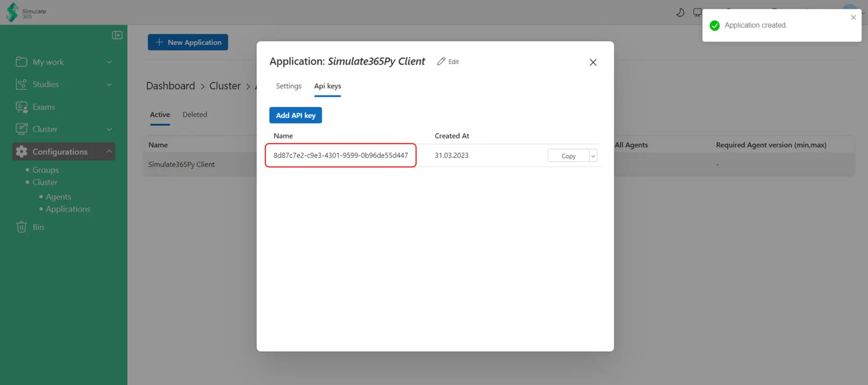The height and width of the screenshot is (385, 868).
Task: Expand the Studies chevron
Action: pos(109,85)
